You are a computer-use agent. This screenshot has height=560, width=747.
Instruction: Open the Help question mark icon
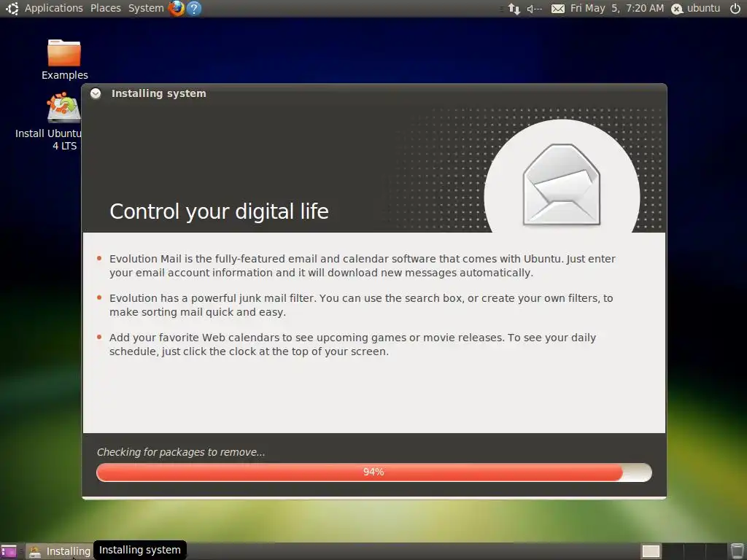[194, 8]
